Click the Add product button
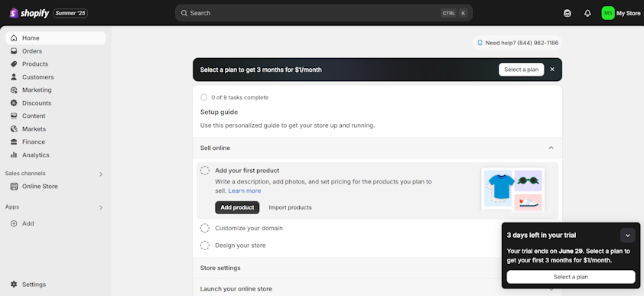The height and width of the screenshot is (296, 644). click(x=237, y=208)
